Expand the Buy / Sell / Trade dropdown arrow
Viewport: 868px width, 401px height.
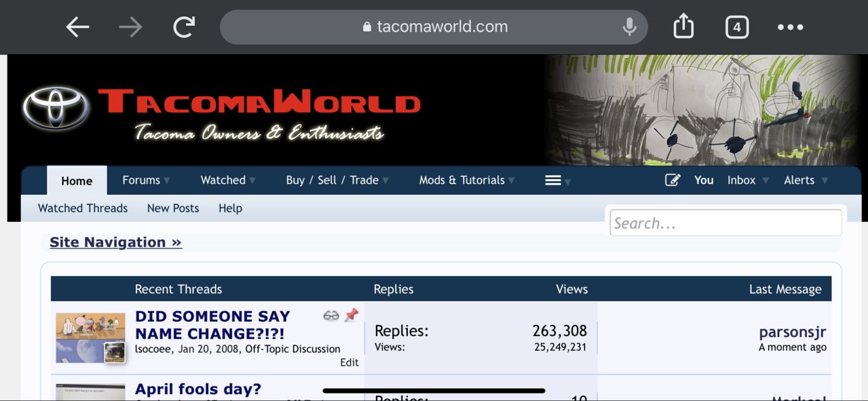pos(385,181)
